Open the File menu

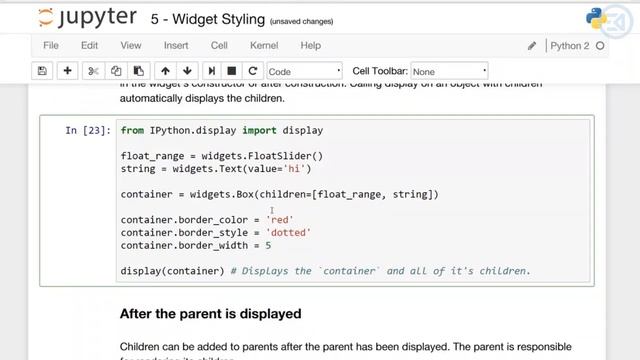[x=51, y=45]
